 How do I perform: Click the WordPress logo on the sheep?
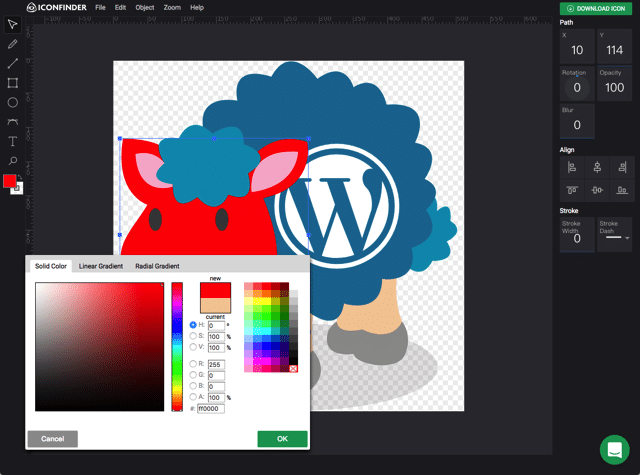pyautogui.click(x=338, y=206)
